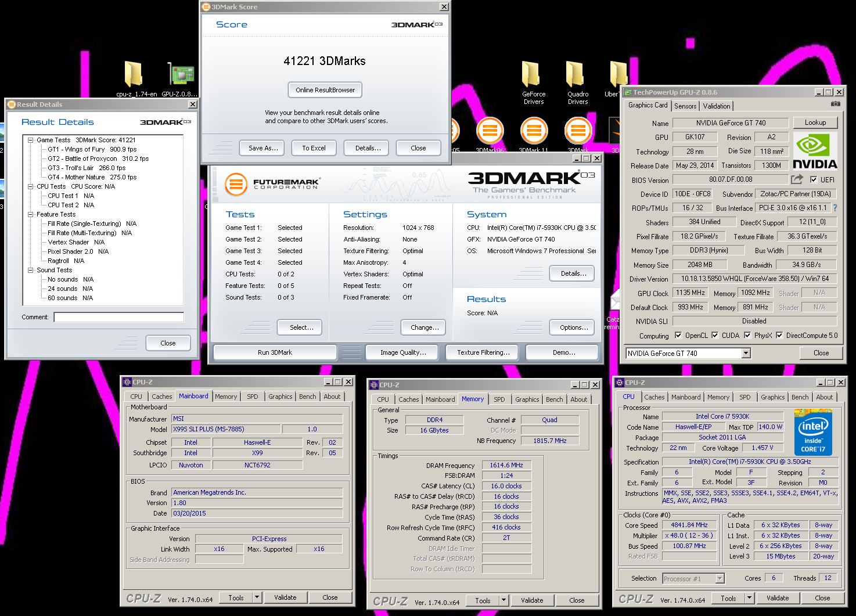Open Tools dropdown arrow in CPU-Z Memory window

(x=503, y=600)
